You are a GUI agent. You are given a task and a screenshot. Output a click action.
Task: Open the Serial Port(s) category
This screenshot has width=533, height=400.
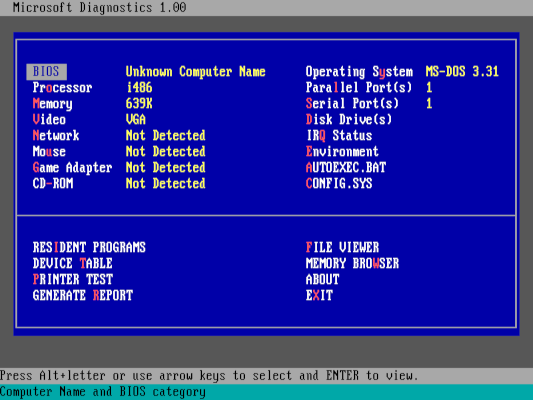(x=352, y=104)
